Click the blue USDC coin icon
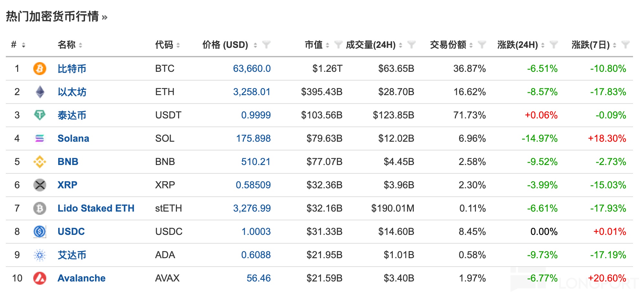The width and height of the screenshot is (644, 297). click(x=39, y=232)
